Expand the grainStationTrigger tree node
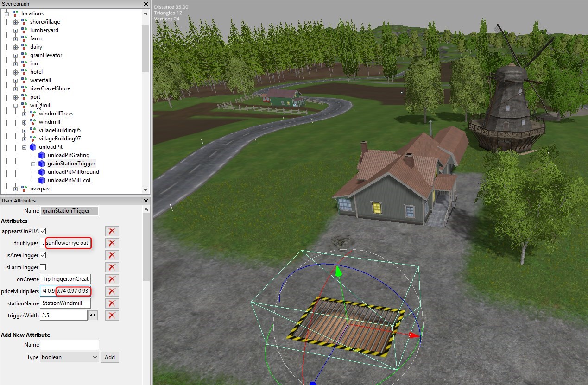The image size is (588, 385). [33, 164]
